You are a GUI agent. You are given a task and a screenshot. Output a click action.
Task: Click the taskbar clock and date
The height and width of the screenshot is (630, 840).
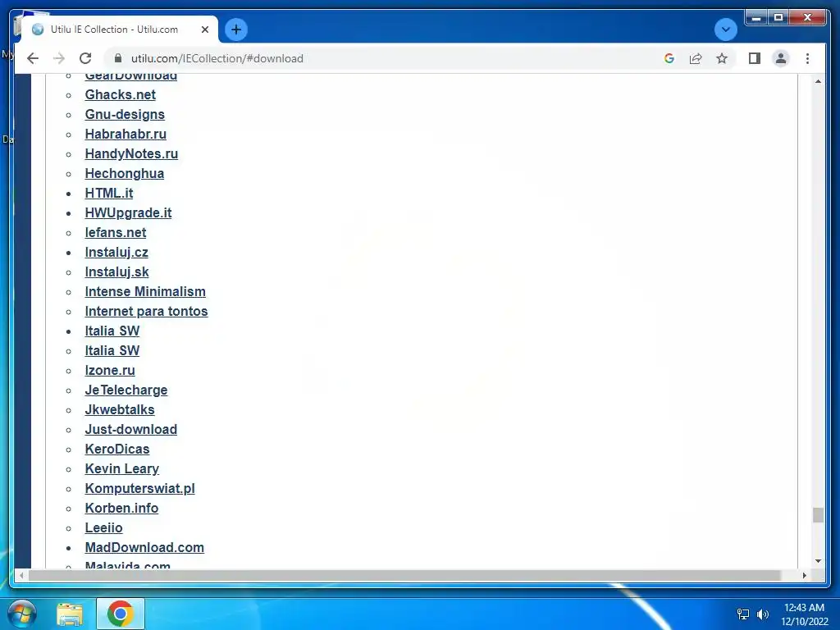click(x=804, y=614)
